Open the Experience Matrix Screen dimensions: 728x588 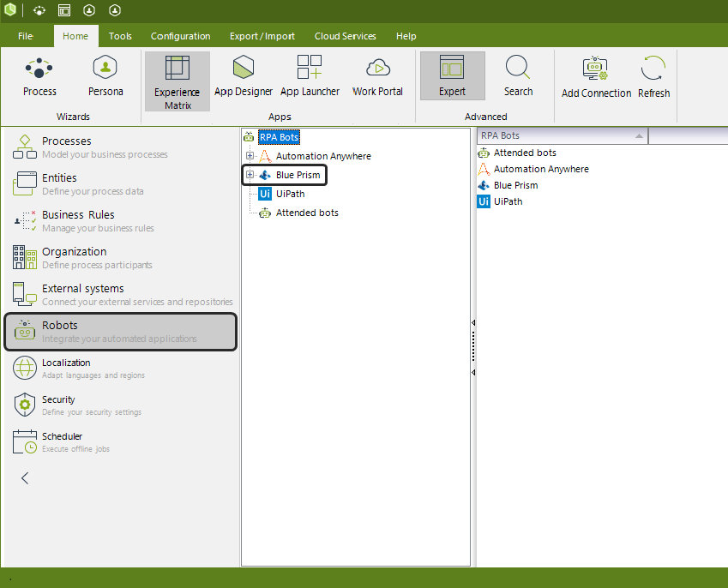point(177,81)
